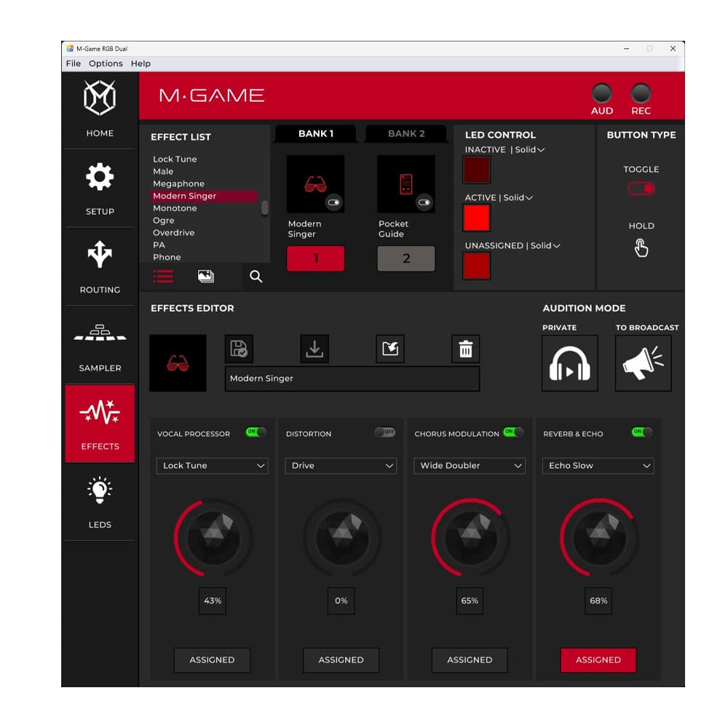The image size is (728, 728).
Task: Click the save effect disk icon
Action: point(239,349)
